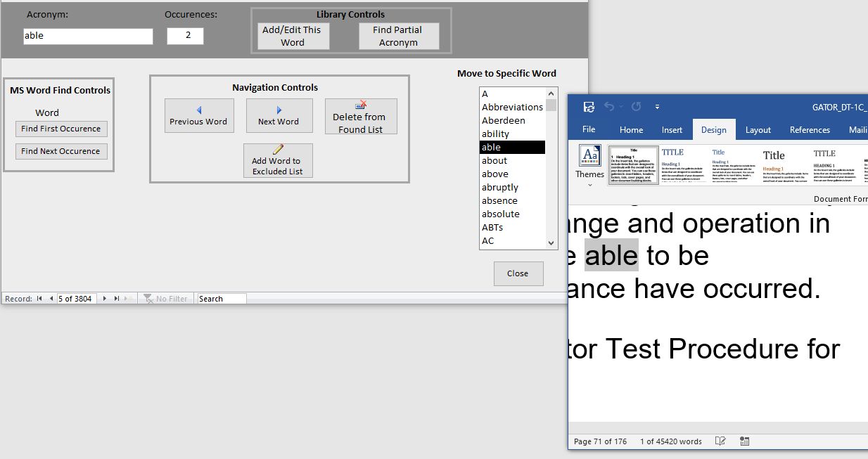Choose the first document format style thumbnail
The height and width of the screenshot is (459, 868).
(633, 165)
